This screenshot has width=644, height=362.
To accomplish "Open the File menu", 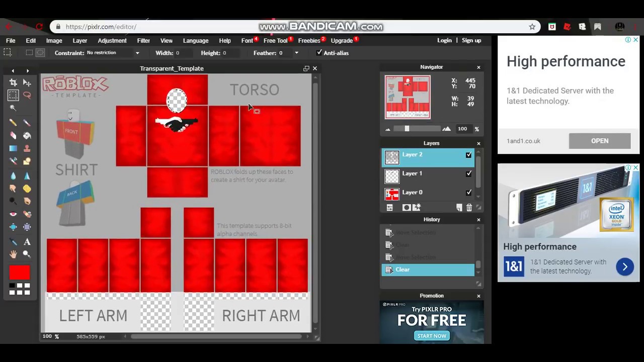I will 11,41.
